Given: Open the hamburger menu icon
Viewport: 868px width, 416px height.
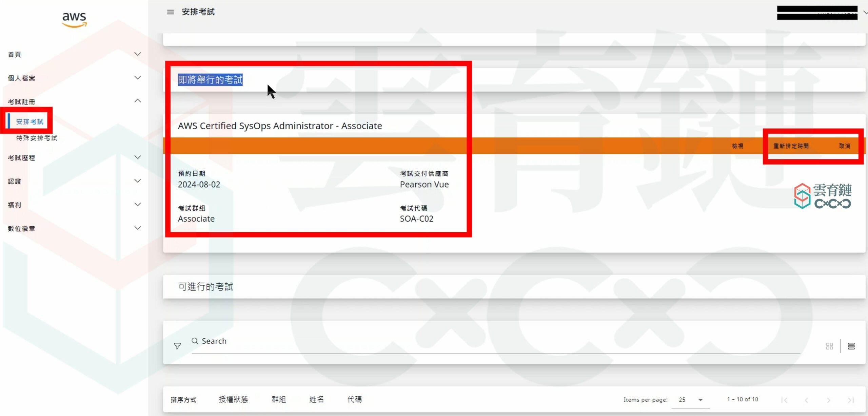Looking at the screenshot, I should 170,12.
